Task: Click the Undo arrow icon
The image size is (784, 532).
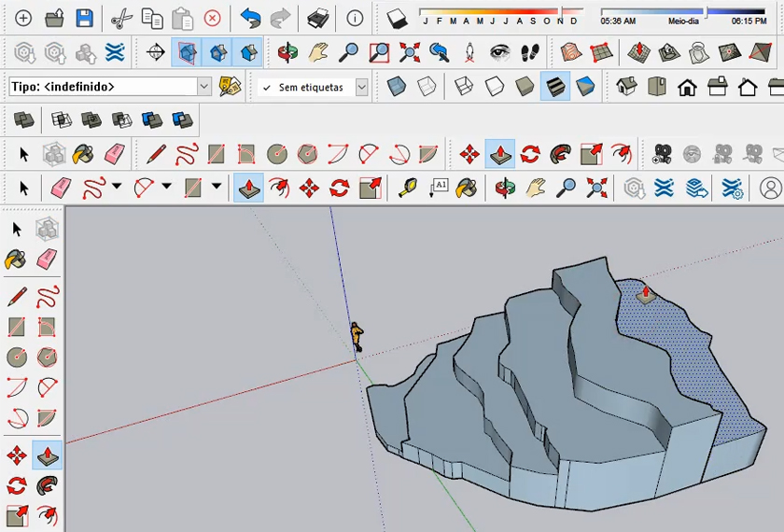Action: (x=250, y=18)
